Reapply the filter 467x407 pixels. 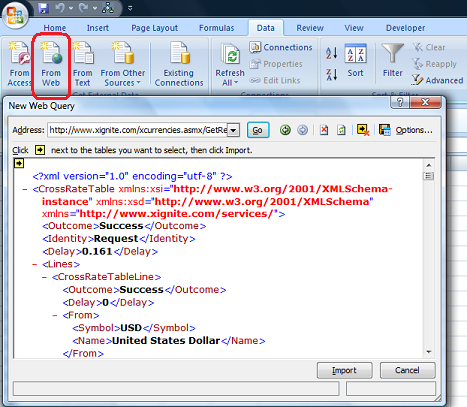tap(434, 64)
